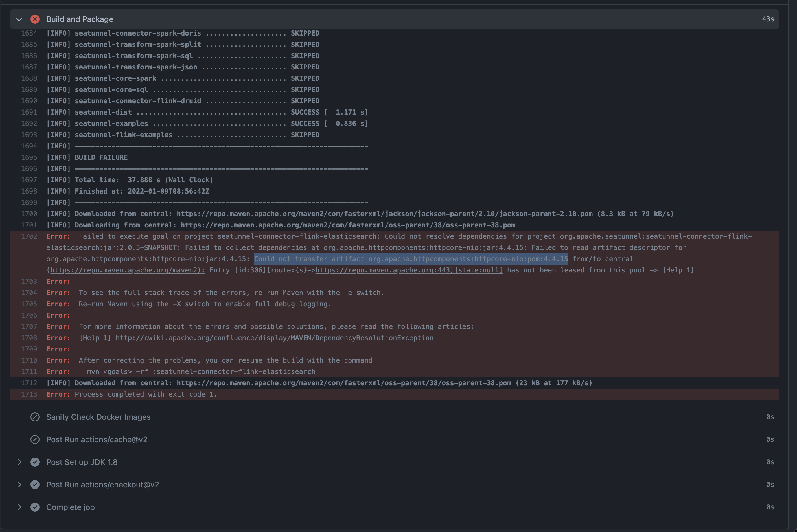This screenshot has width=797, height=532.
Task: Open oss-parent-38.pom link on line 1712
Action: (x=343, y=383)
